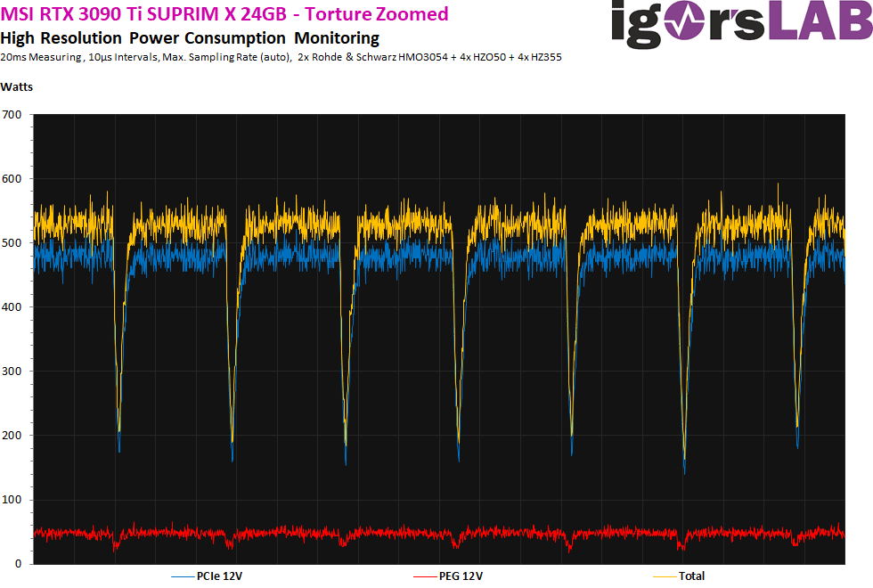
Task: Select the 'PCIe 12V' legend entry
Action: [207, 576]
